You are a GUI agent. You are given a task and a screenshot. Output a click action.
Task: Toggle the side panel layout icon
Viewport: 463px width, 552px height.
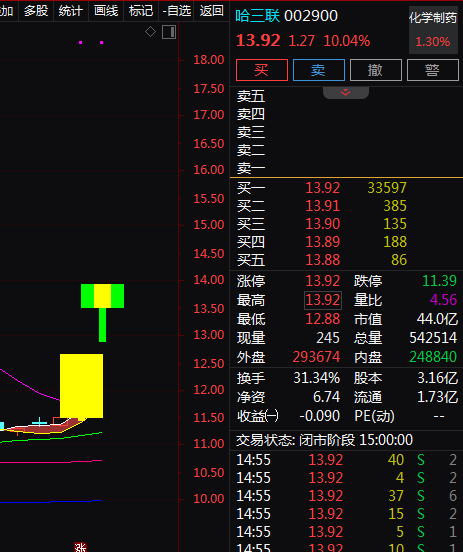169,32
